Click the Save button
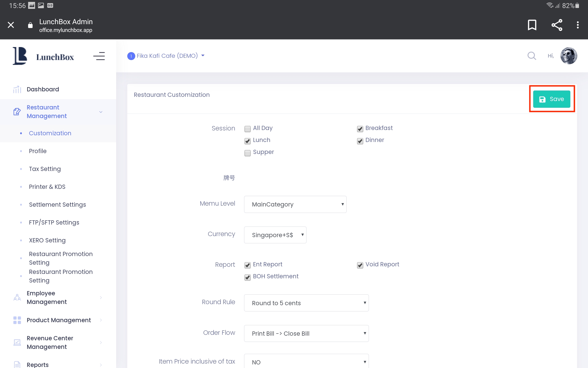The image size is (588, 368). click(551, 99)
